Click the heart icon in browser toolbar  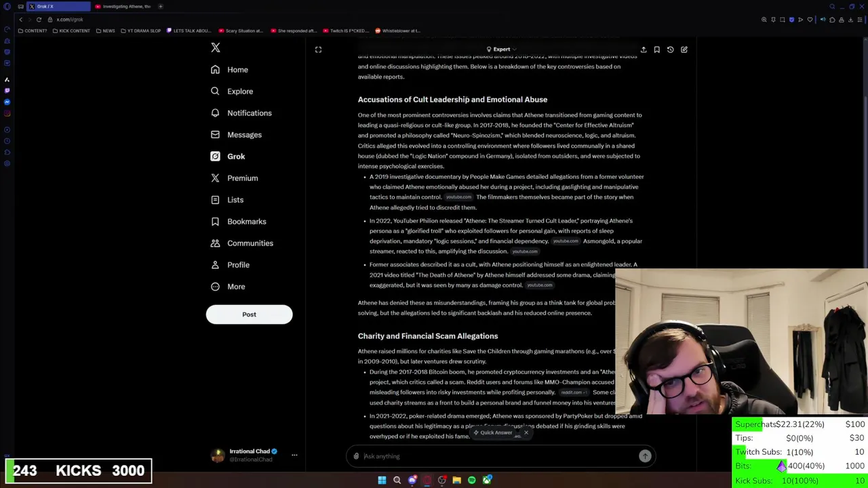coord(809,20)
